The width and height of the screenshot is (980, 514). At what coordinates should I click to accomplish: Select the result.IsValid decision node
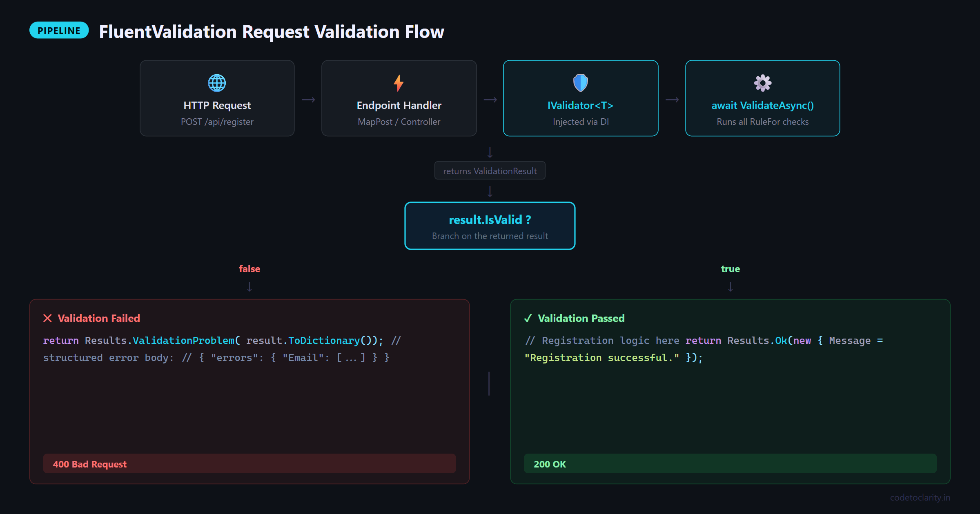pyautogui.click(x=490, y=226)
